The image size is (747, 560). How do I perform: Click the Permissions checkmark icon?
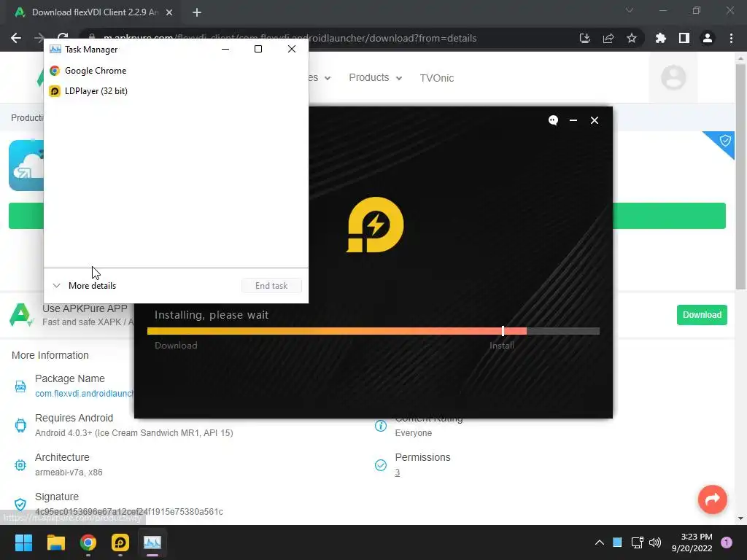380,464
